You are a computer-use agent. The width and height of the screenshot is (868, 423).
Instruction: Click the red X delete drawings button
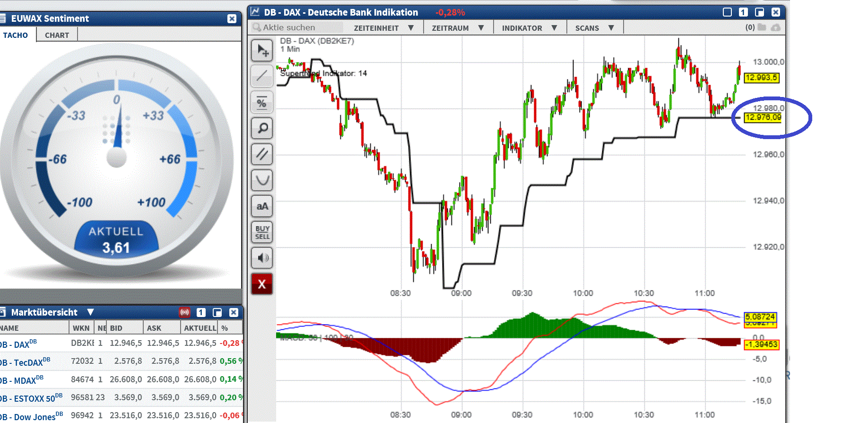coord(262,284)
